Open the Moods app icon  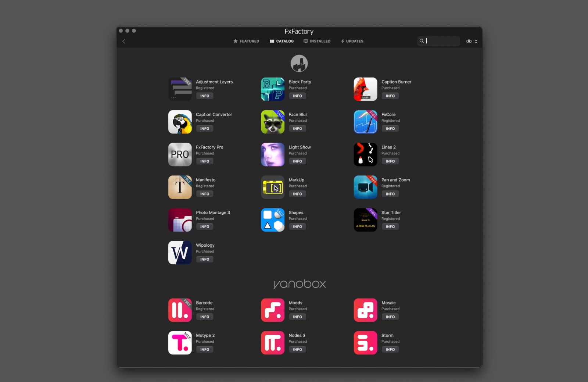click(273, 310)
